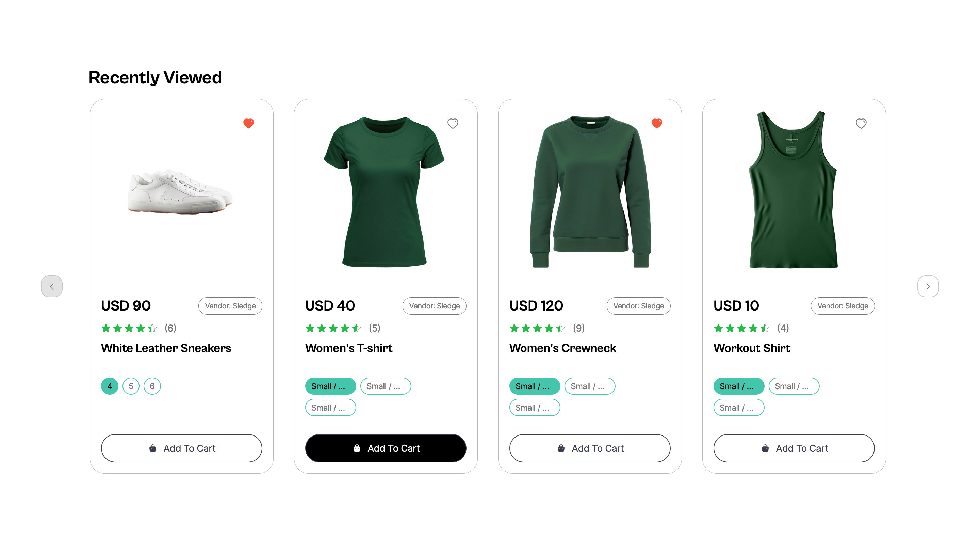
Task: Select size 5 for White Leather Sneakers
Action: 131,386
